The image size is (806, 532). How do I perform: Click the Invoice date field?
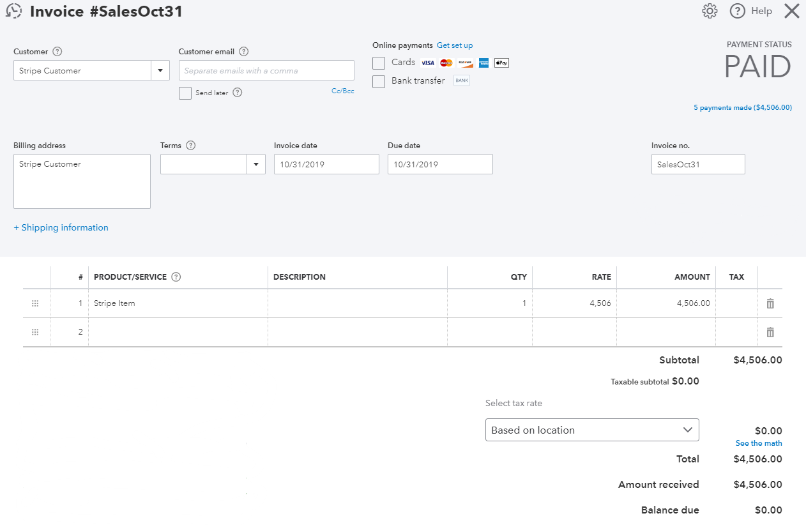tap(326, 164)
